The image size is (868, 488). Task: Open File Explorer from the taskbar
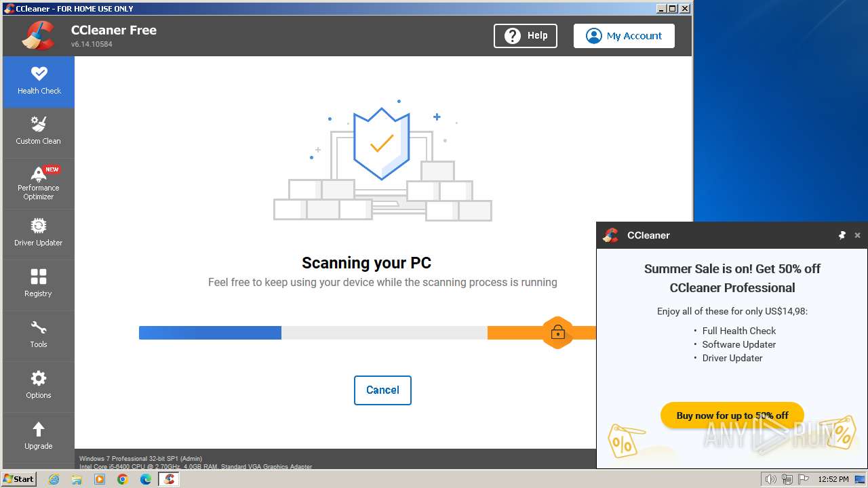(77, 479)
